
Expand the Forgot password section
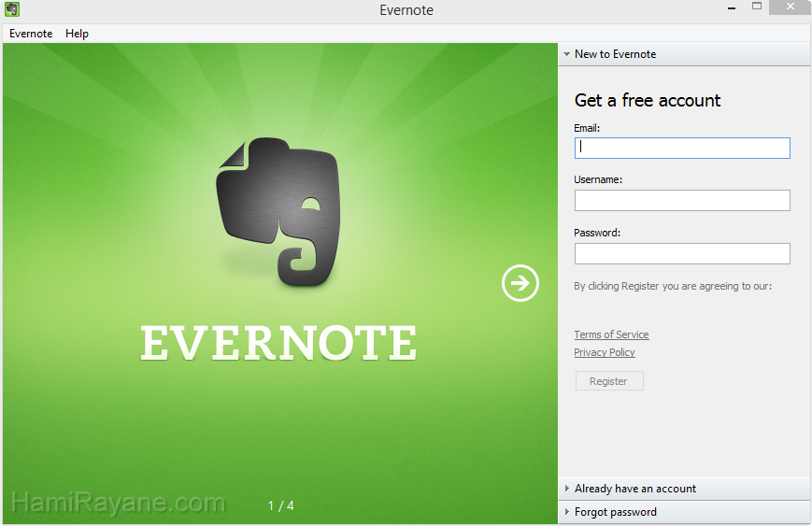coord(615,512)
